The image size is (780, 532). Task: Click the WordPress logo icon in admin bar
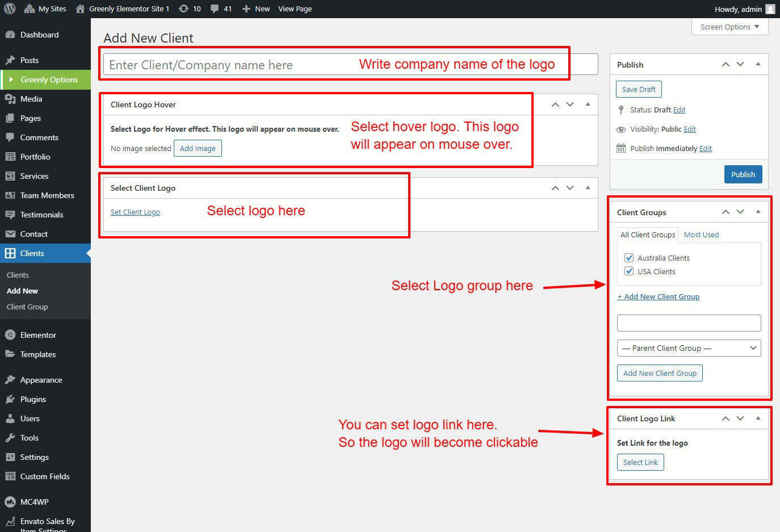click(10, 9)
